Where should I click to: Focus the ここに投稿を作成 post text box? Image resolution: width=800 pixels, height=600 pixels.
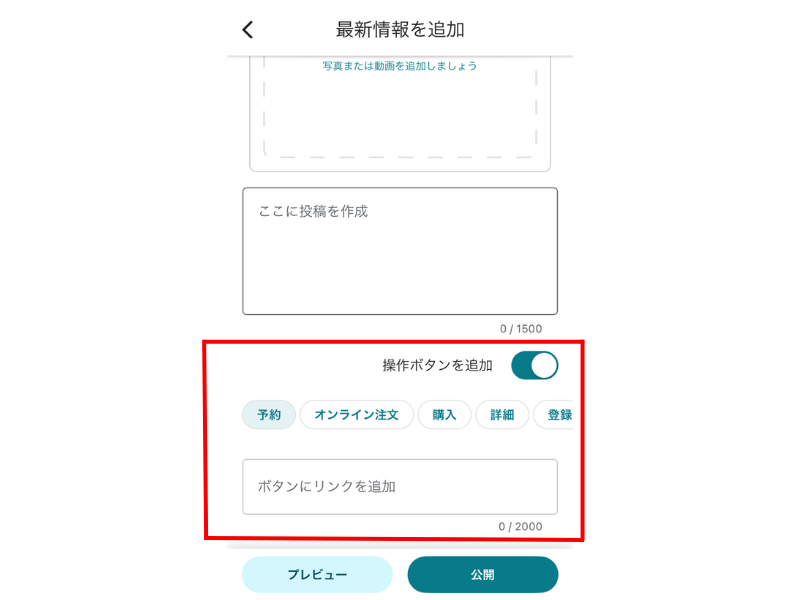click(400, 251)
